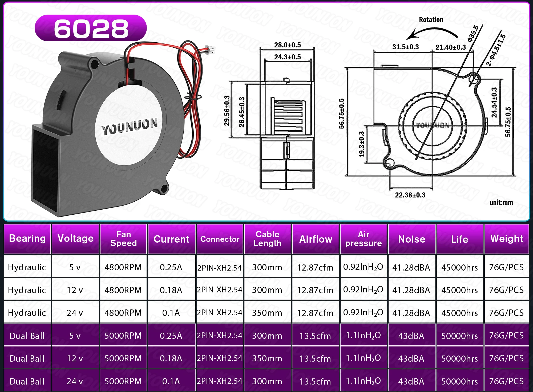Click the Air pressure column header
Image resolution: width=533 pixels, height=392 pixels.
click(x=364, y=239)
